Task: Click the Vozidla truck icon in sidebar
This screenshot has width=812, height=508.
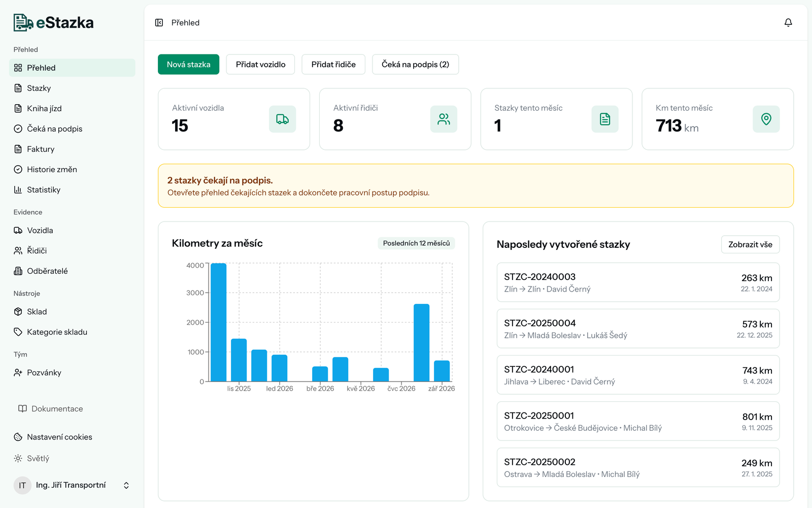Action: click(18, 230)
